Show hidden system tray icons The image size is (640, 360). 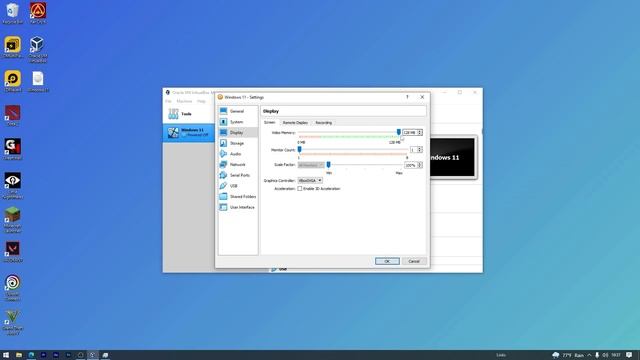point(589,355)
